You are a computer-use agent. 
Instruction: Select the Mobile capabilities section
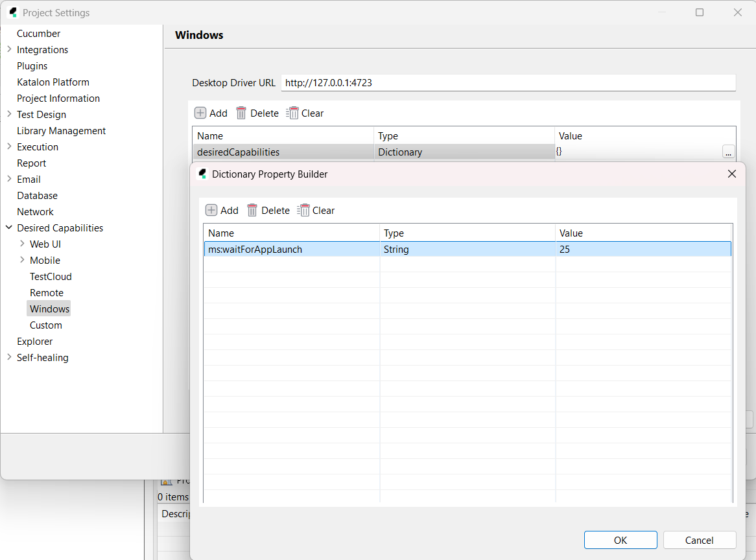[45, 260]
